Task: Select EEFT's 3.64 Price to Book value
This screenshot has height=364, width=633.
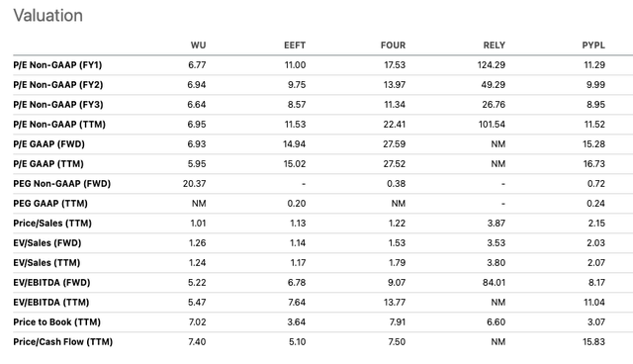Action: click(297, 322)
